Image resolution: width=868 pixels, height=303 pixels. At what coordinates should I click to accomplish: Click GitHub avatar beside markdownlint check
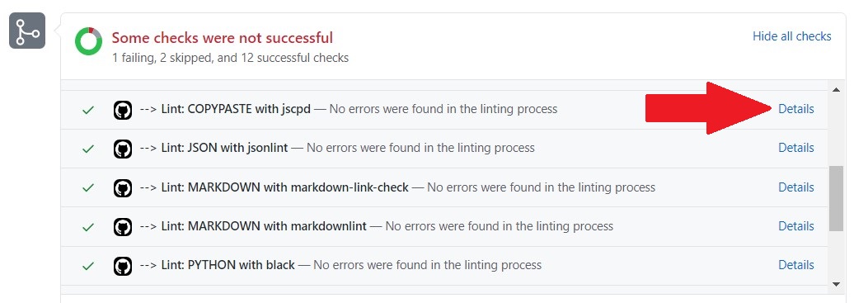click(x=123, y=227)
